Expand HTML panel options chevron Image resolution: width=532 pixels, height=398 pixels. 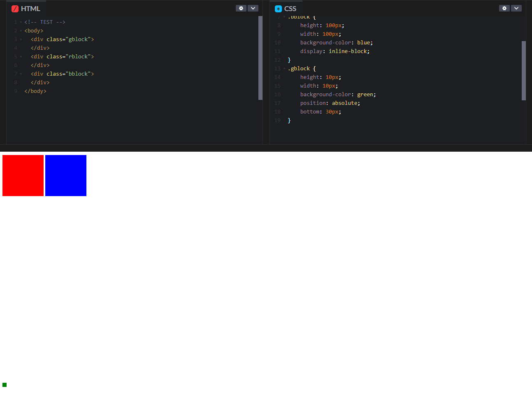253,8
